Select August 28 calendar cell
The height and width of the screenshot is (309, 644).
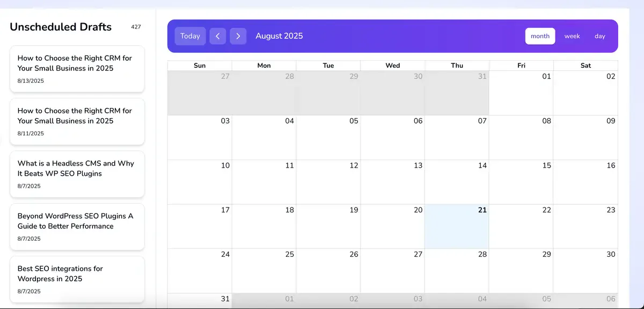click(x=457, y=271)
